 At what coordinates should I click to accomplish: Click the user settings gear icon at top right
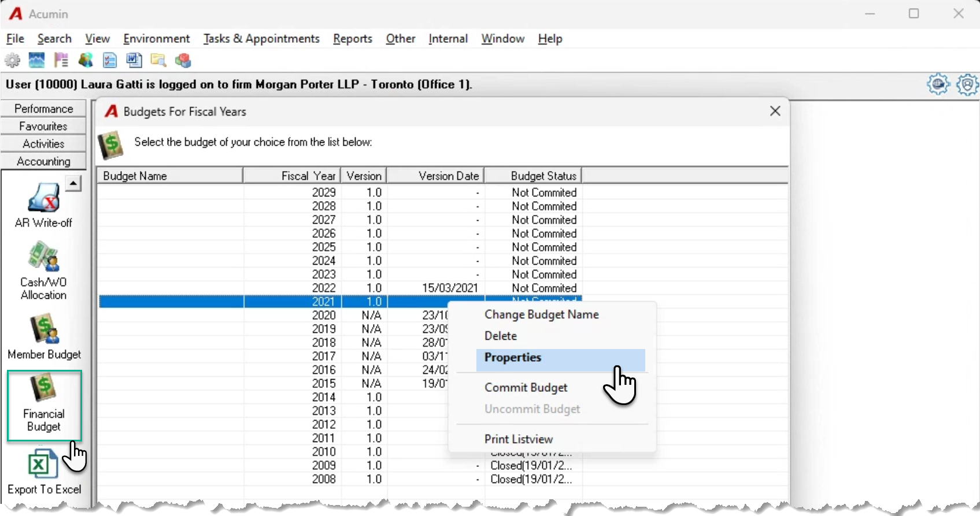(x=967, y=84)
